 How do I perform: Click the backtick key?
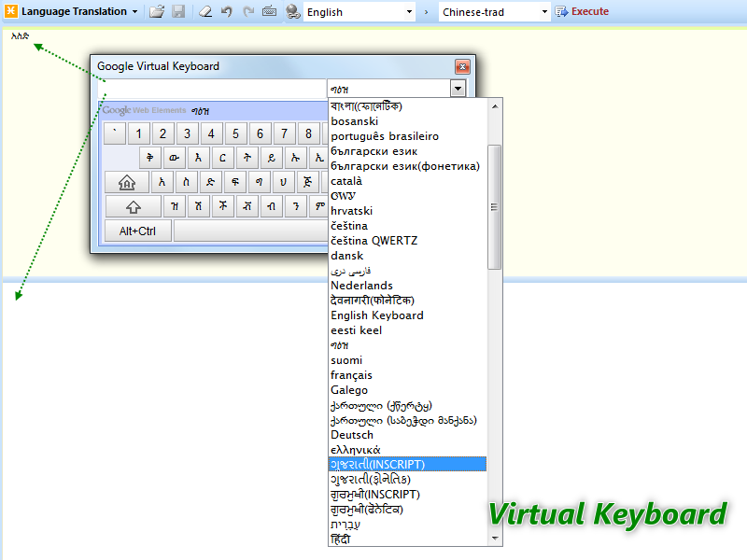(x=115, y=133)
